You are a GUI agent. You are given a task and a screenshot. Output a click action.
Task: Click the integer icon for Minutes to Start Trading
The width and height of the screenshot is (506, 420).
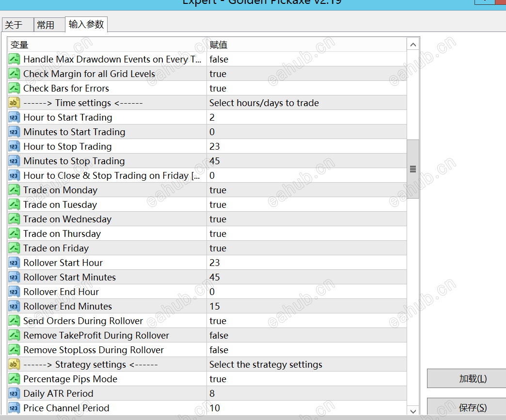point(14,132)
